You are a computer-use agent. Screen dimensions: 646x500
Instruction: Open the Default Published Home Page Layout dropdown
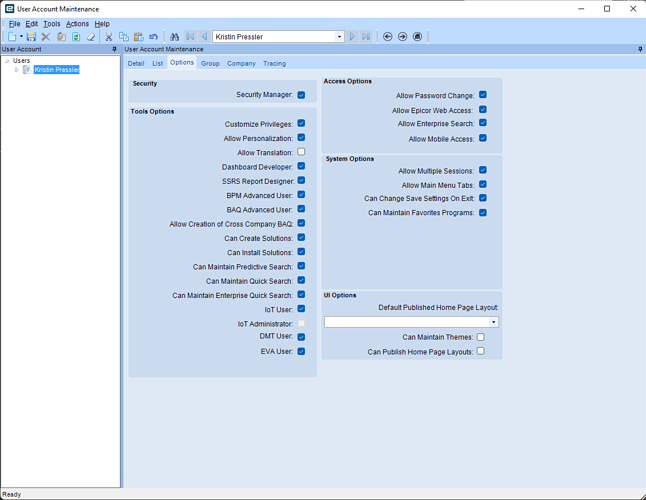(x=494, y=322)
